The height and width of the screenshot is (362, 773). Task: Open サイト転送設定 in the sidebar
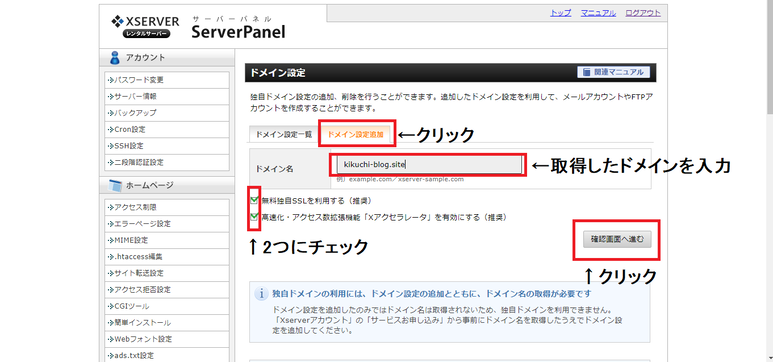[167, 273]
